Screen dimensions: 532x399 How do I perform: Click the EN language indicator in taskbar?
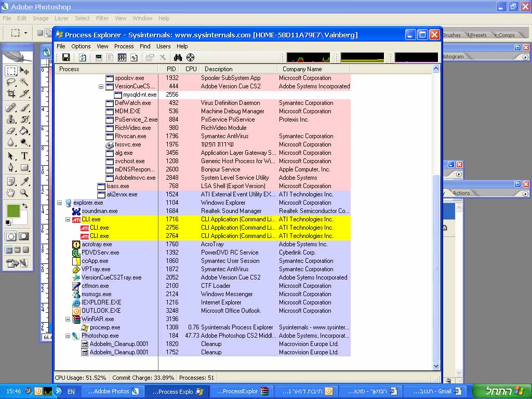pyautogui.click(x=71, y=392)
